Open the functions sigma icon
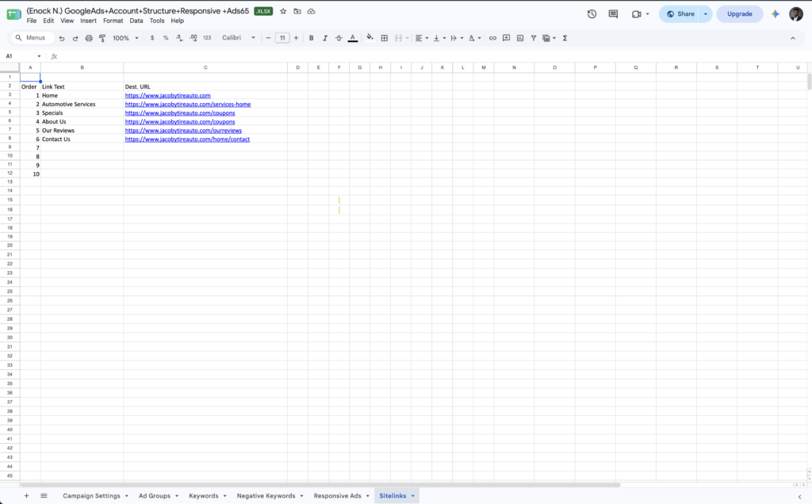 pyautogui.click(x=565, y=38)
